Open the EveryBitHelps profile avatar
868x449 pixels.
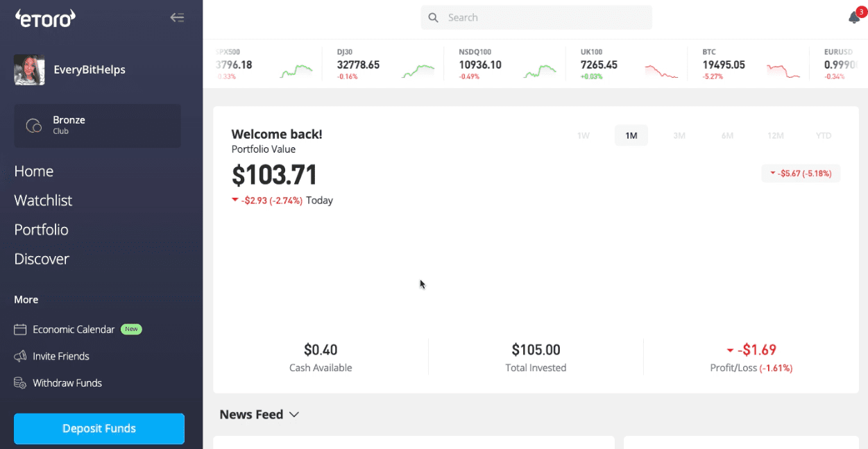[29, 70]
